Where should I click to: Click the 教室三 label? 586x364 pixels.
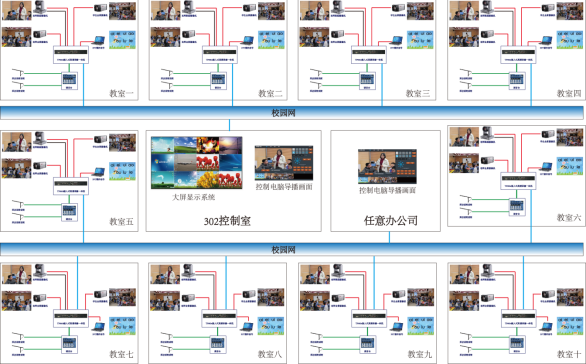tap(418, 93)
